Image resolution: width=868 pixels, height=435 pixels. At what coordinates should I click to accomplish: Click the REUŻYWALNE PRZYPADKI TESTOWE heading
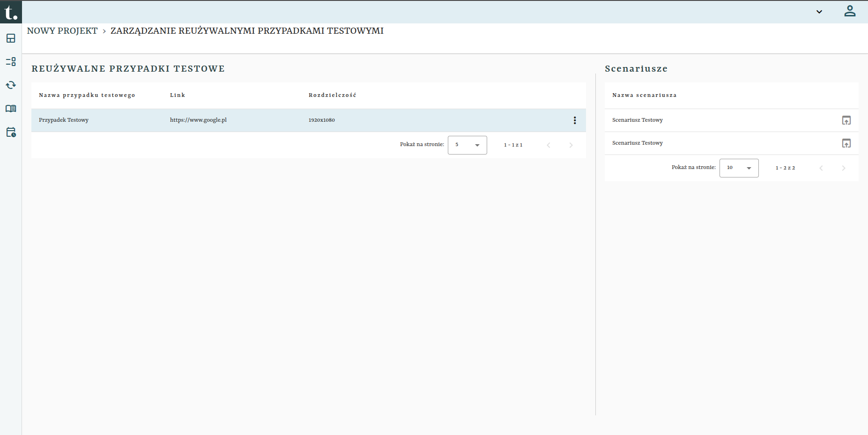pos(128,69)
